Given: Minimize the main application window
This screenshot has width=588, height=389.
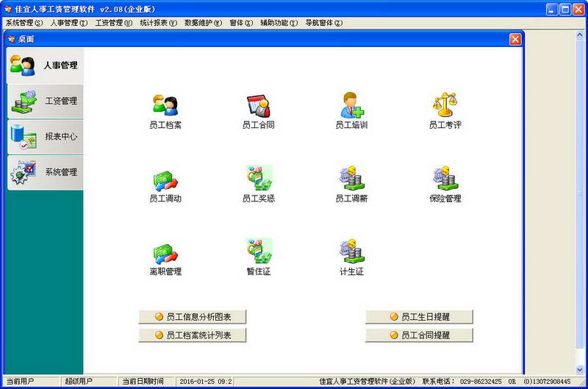Looking at the screenshot, I should [552, 9].
